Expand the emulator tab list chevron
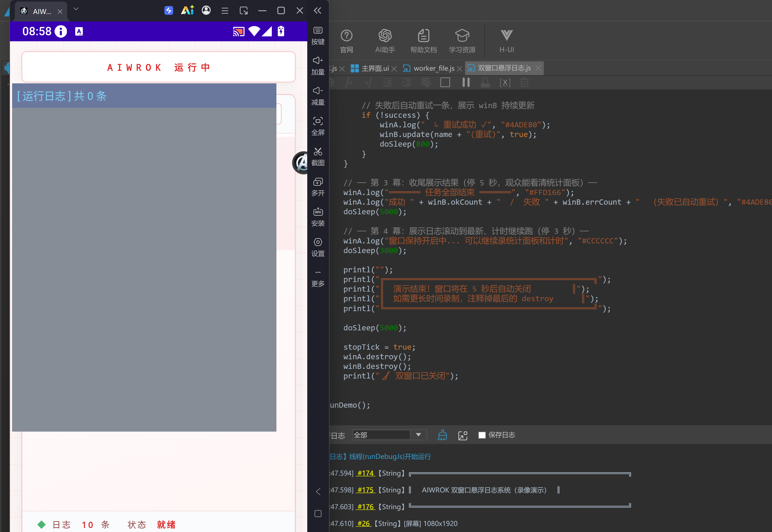This screenshot has width=772, height=532. click(76, 9)
